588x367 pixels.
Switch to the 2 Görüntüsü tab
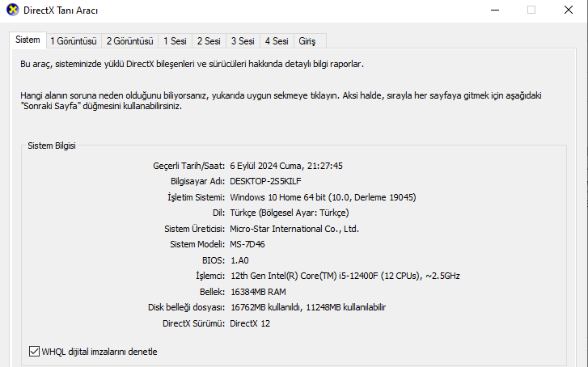129,41
